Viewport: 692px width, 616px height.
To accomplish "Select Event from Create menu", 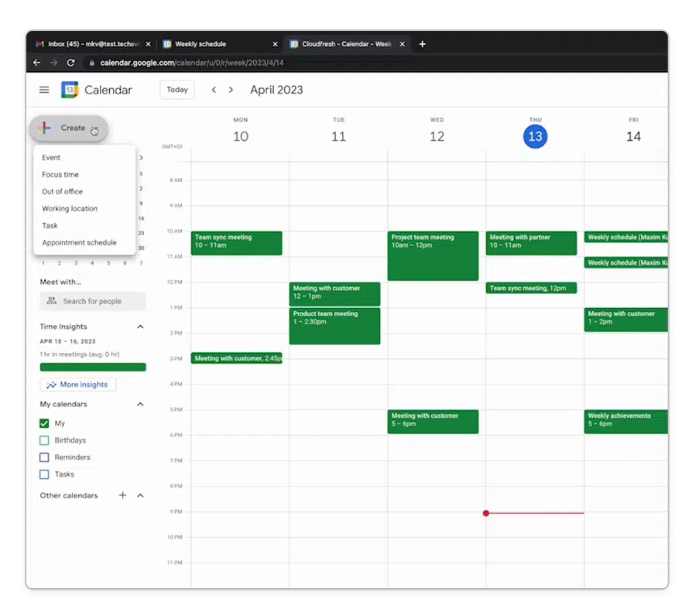I will pyautogui.click(x=84, y=158).
